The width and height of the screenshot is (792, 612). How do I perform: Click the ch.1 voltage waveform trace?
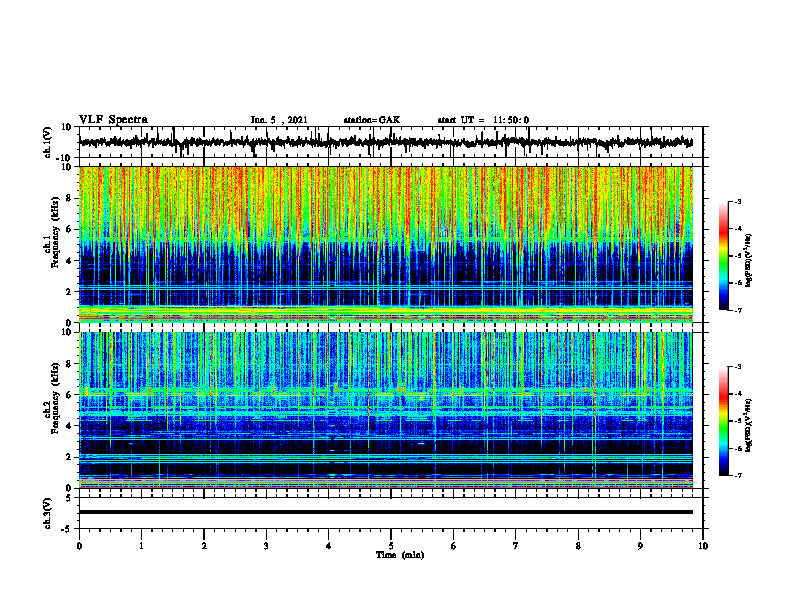click(x=385, y=142)
